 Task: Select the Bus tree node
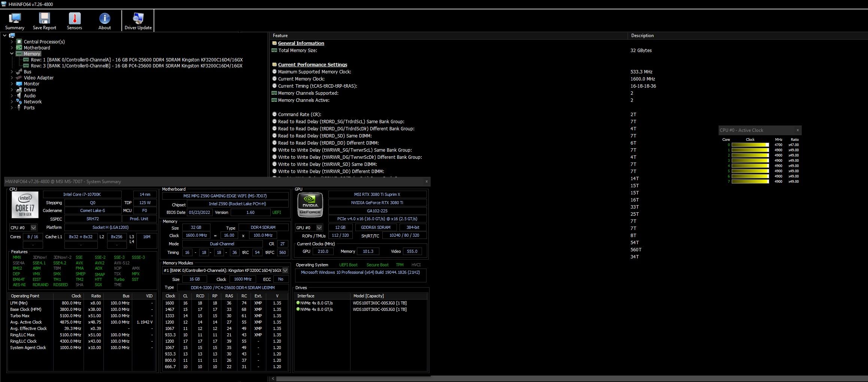coord(28,72)
